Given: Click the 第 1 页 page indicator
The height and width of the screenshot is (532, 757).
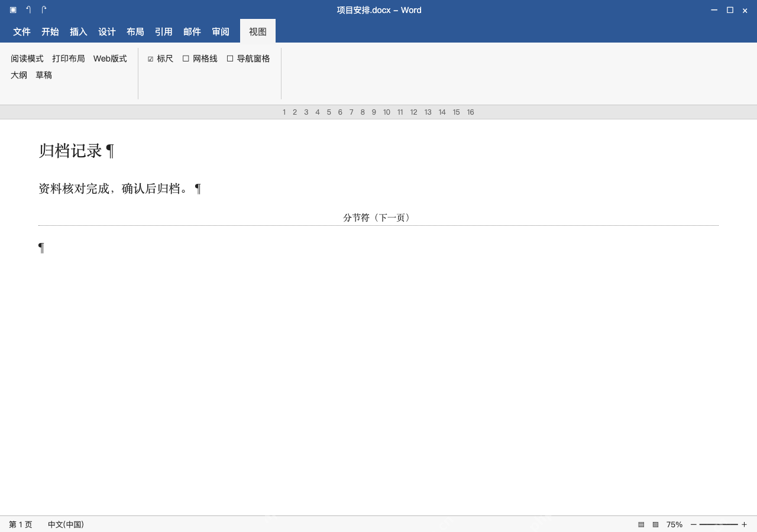Looking at the screenshot, I should 21,524.
